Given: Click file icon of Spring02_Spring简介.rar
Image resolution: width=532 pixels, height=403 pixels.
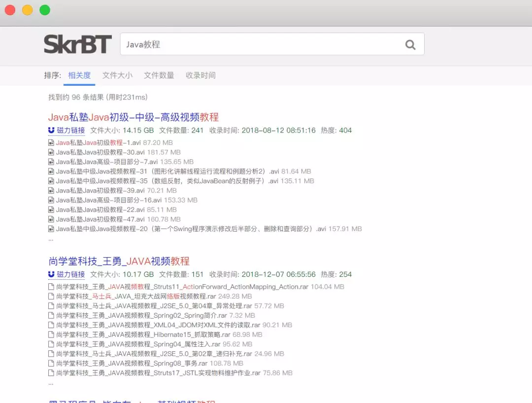Looking at the screenshot, I should (x=51, y=315).
